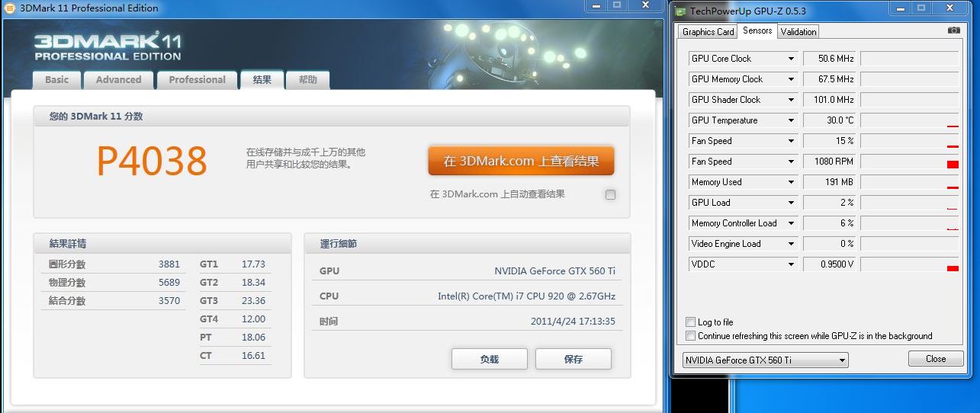980x413 pixels.
Task: Toggle auto-view results on 3DMark.com checkbox
Action: [x=610, y=194]
